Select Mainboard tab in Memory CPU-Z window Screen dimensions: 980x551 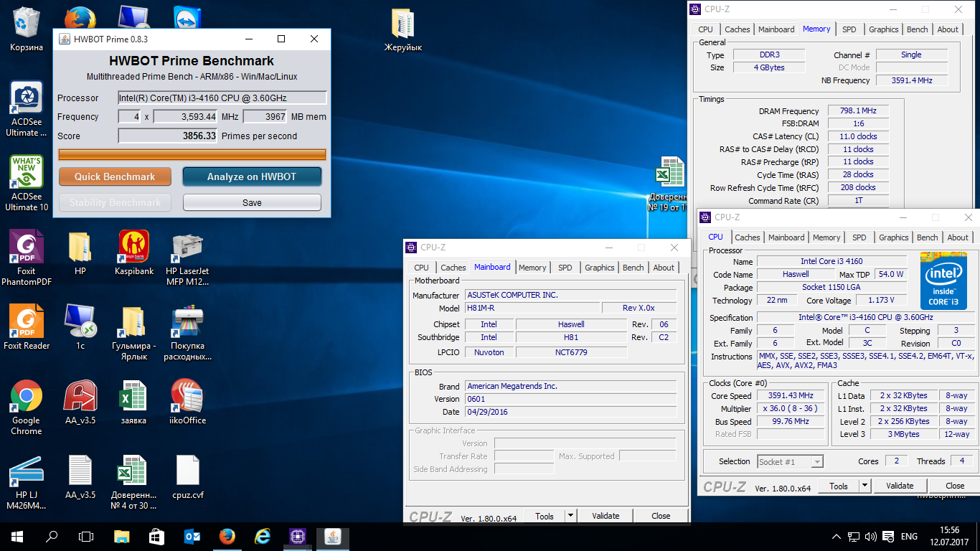tap(776, 29)
